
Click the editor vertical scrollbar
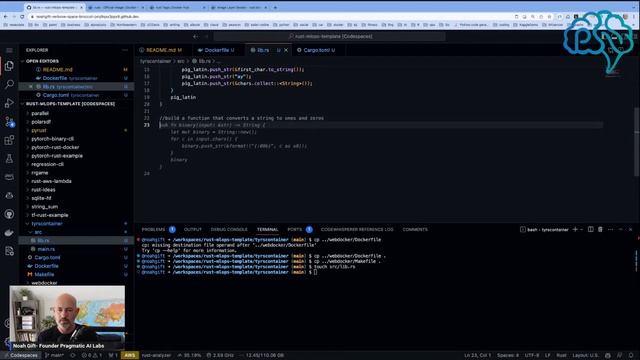click(x=637, y=141)
